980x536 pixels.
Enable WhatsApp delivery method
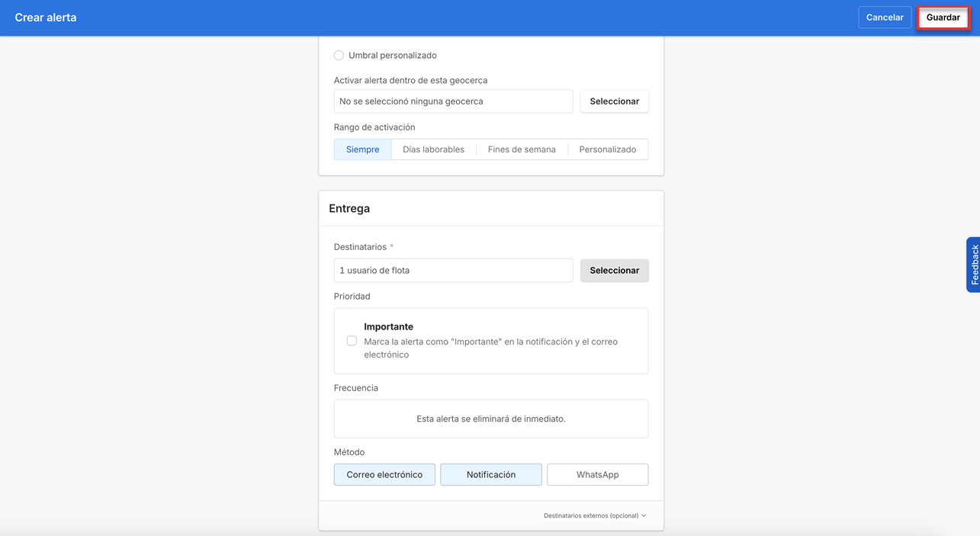tap(597, 474)
